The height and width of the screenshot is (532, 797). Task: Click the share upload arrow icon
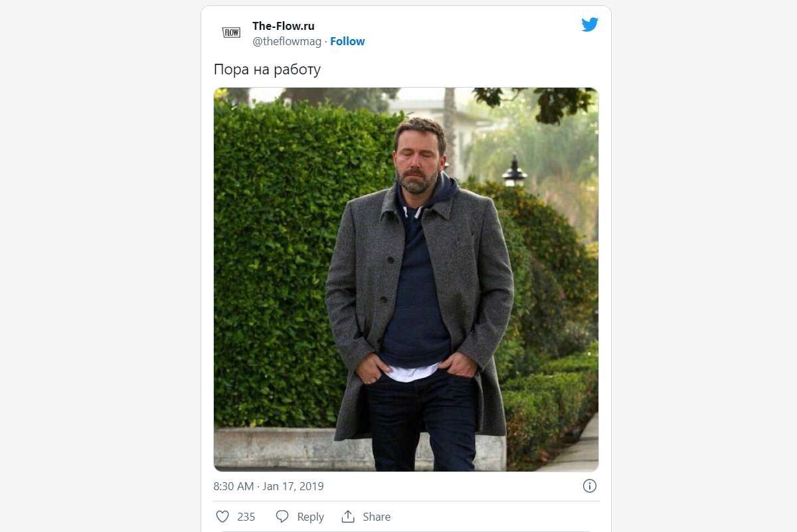point(348,517)
